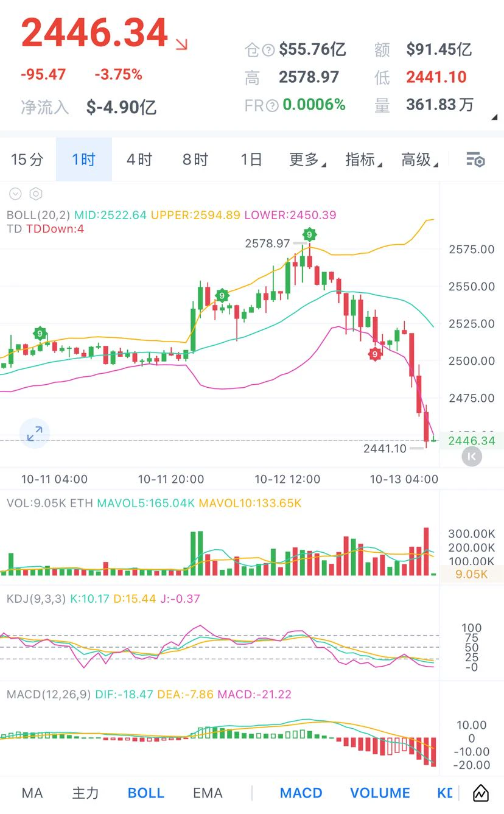The image size is (504, 814).
Task: Toggle the MACD sub-indicator
Action: click(x=301, y=793)
